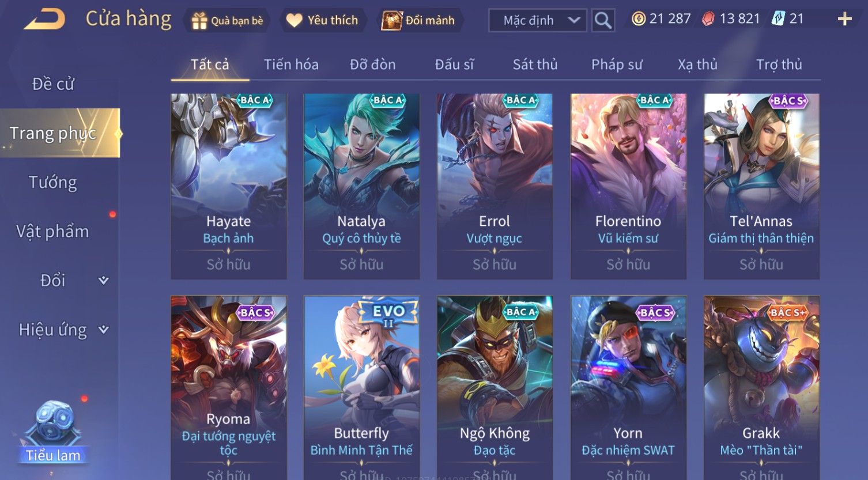
Task: Open the Butterfly Bình Minh Tận Thế card
Action: [x=361, y=387]
